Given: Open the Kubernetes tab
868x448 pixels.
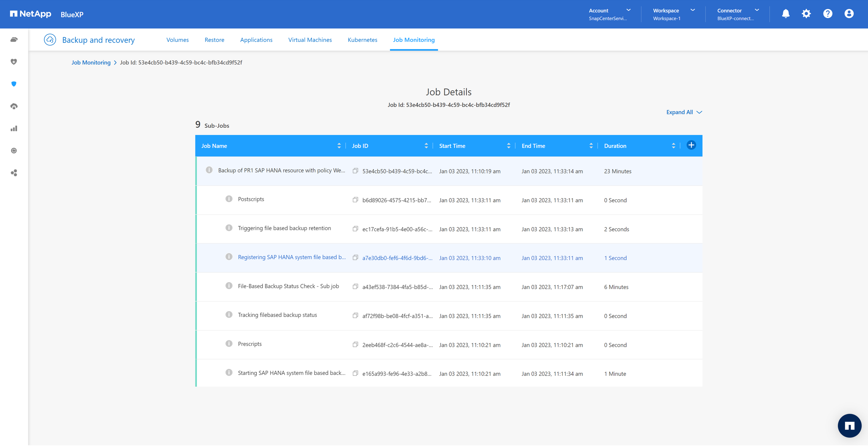Looking at the screenshot, I should [x=362, y=40].
